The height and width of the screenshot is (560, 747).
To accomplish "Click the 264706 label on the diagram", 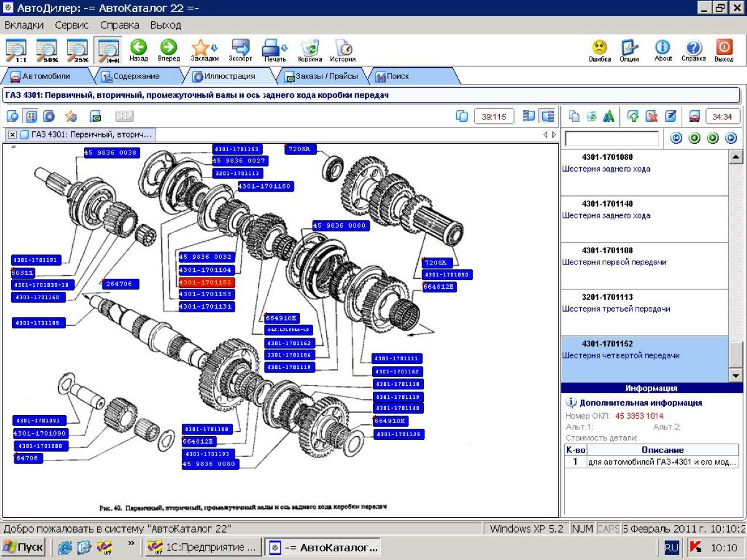I will pyautogui.click(x=121, y=284).
